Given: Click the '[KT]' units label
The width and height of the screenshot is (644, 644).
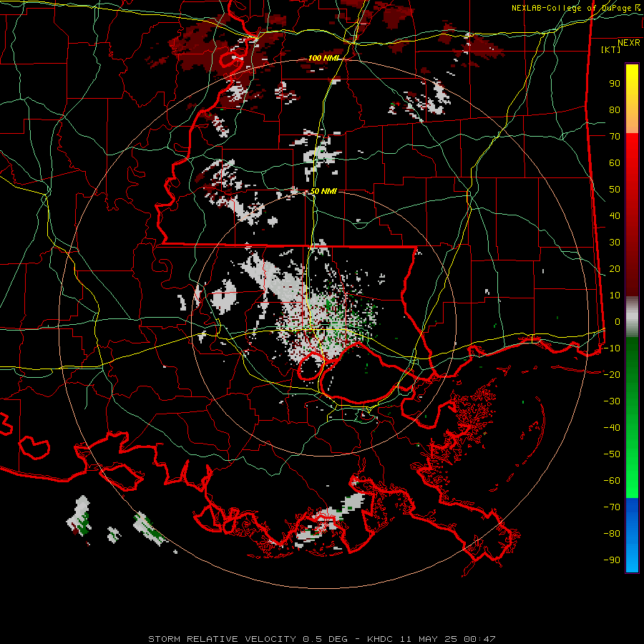Looking at the screenshot, I should [611, 49].
